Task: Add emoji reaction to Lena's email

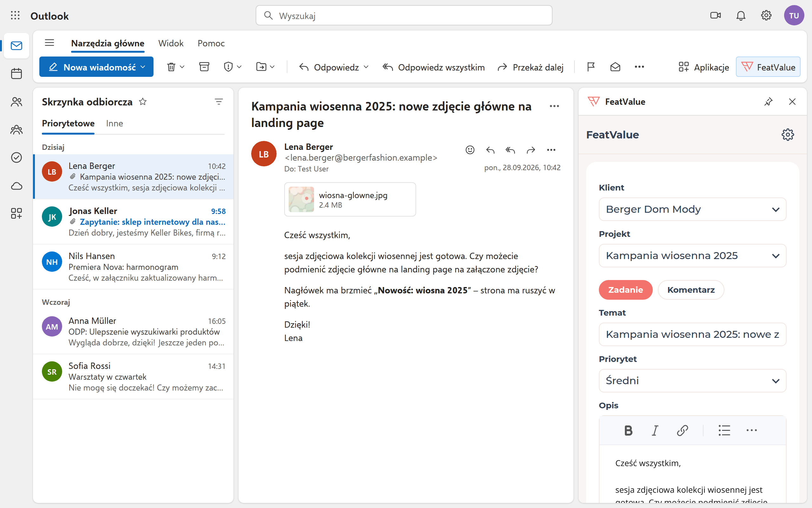Action: [x=470, y=150]
